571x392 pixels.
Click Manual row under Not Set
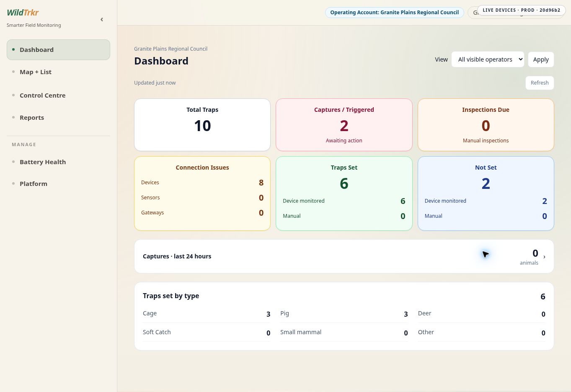486,216
